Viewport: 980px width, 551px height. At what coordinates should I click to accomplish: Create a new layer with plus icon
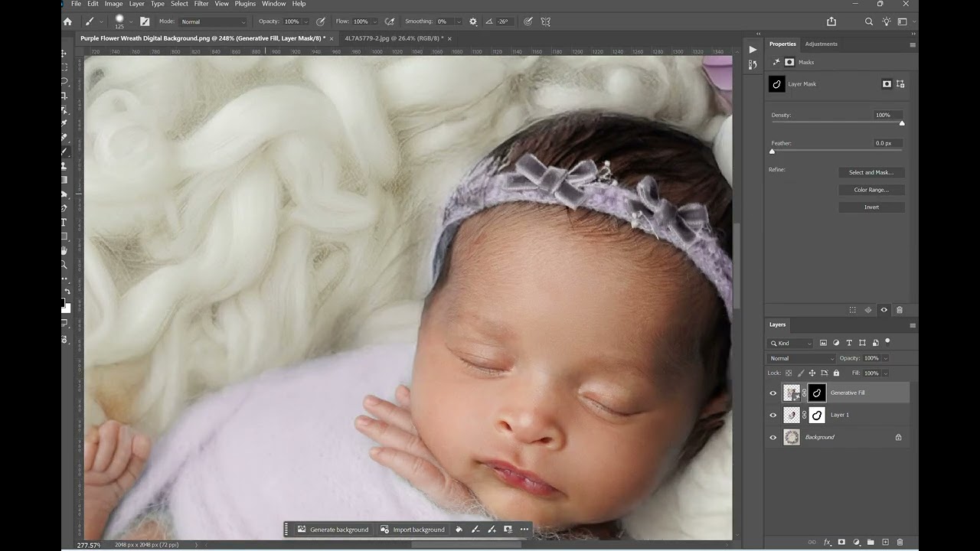885,542
